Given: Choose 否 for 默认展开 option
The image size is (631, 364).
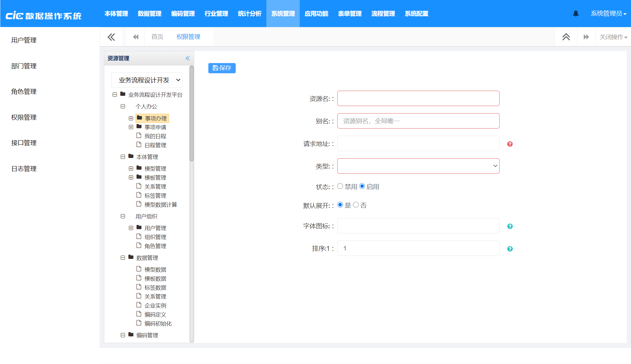Looking at the screenshot, I should pos(356,205).
